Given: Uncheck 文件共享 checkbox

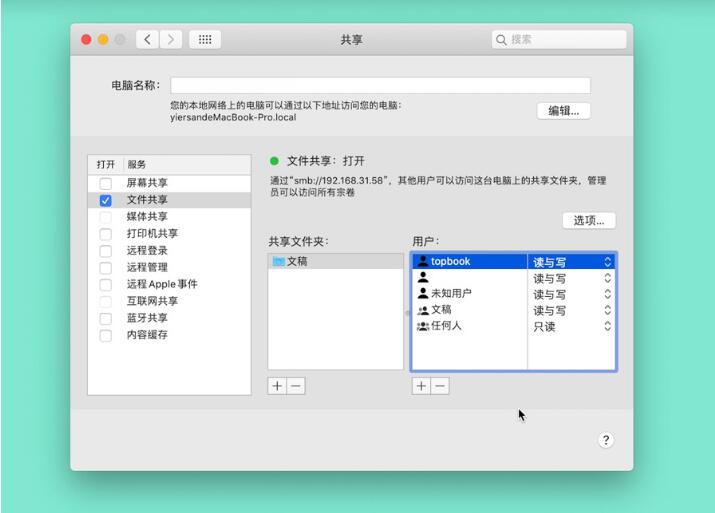Looking at the screenshot, I should pyautogui.click(x=105, y=200).
